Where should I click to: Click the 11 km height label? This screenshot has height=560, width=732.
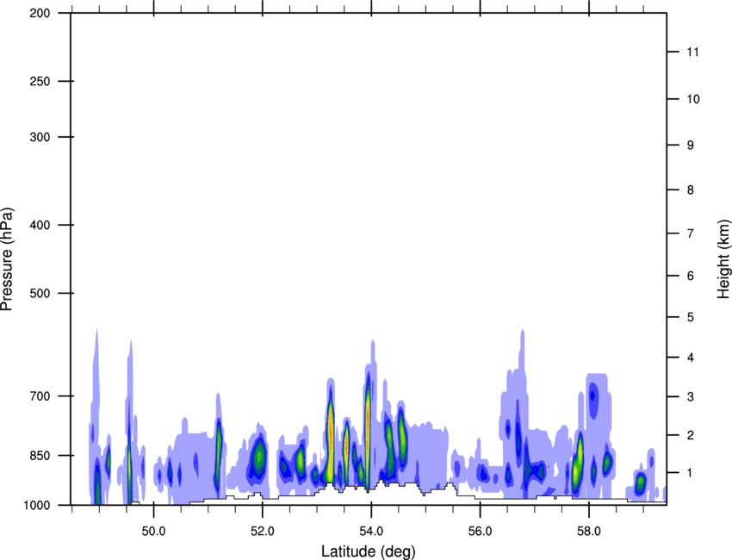point(693,52)
